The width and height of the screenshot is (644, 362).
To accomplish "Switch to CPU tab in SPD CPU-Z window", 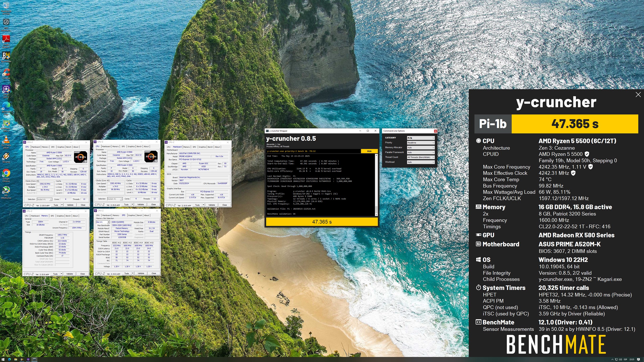I will click(98, 215).
